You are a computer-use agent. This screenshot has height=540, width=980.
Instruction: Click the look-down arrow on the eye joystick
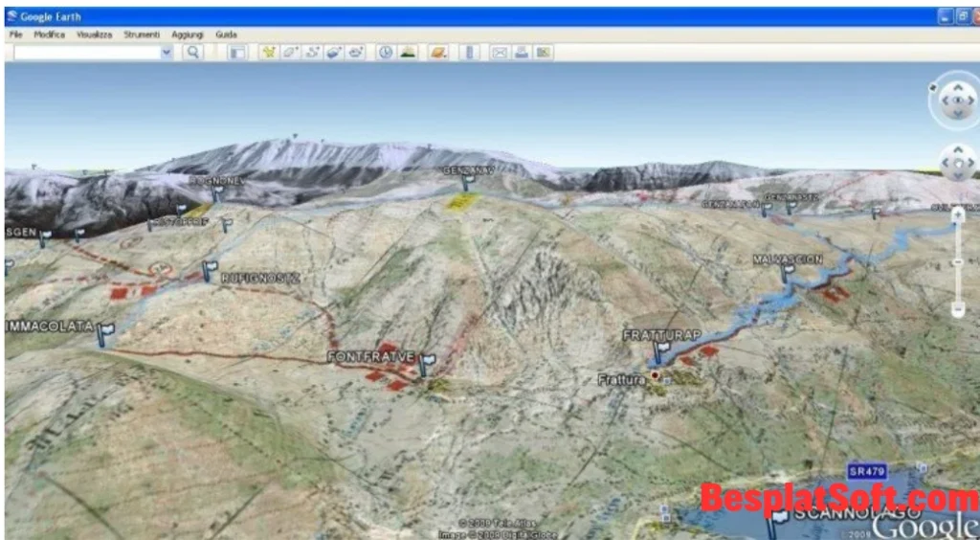pyautogui.click(x=958, y=114)
